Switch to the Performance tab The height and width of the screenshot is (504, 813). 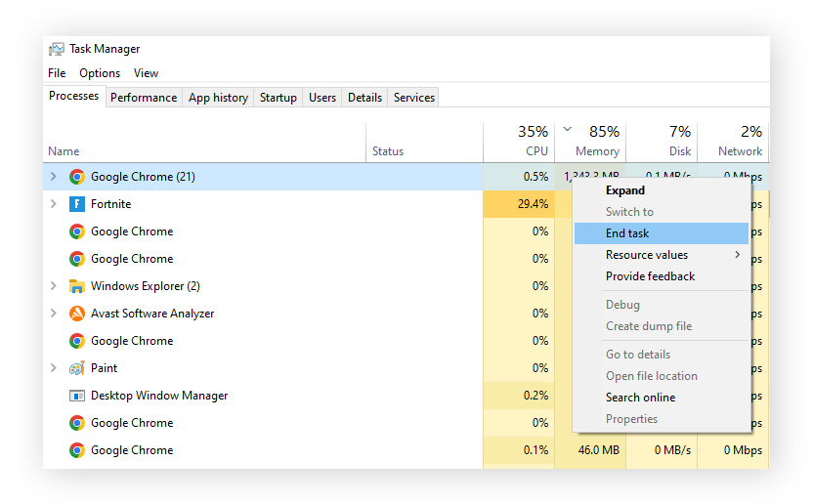144,98
